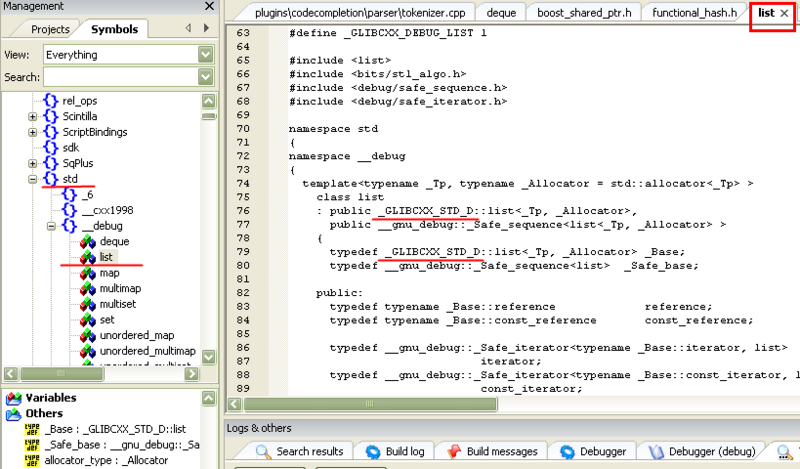Open the deque editor tab
The width and height of the screenshot is (800, 469).
[501, 13]
